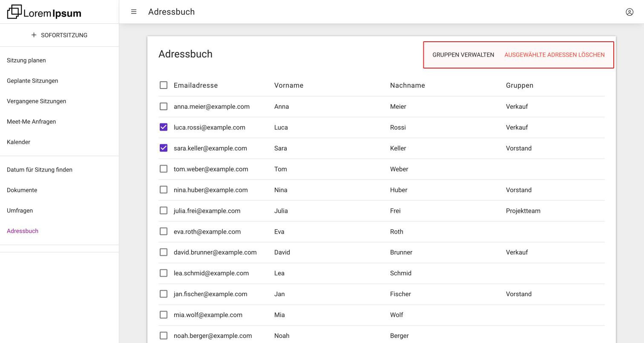
Task: Click email nina.huber@example.com
Action: point(211,190)
